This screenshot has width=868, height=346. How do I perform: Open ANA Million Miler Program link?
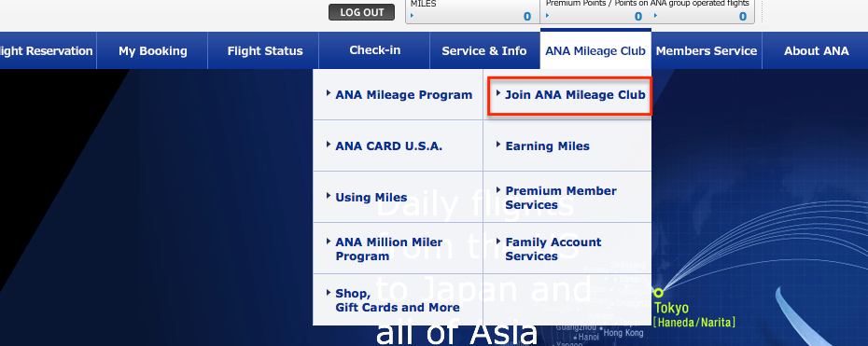pyautogui.click(x=388, y=249)
